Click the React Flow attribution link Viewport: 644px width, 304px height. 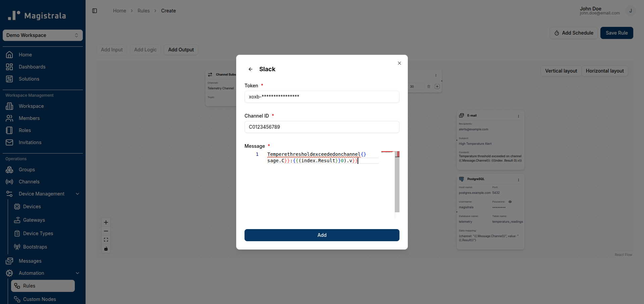coord(623,255)
